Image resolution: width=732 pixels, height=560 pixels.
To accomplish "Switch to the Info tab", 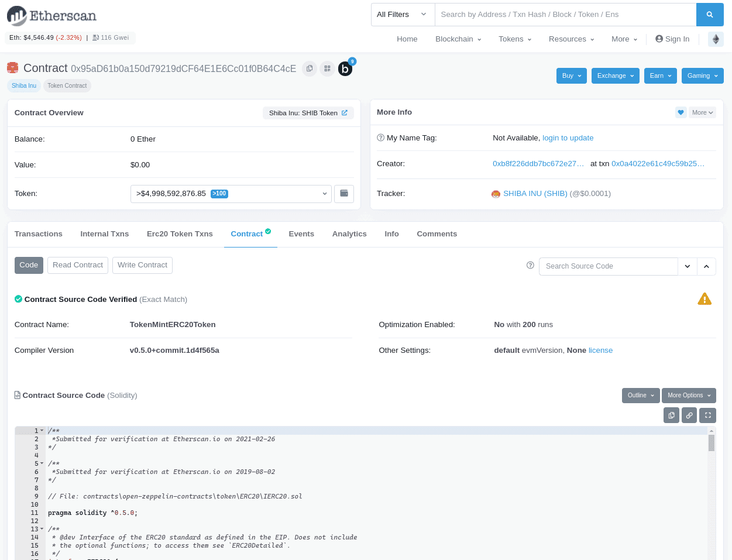I will [x=392, y=234].
